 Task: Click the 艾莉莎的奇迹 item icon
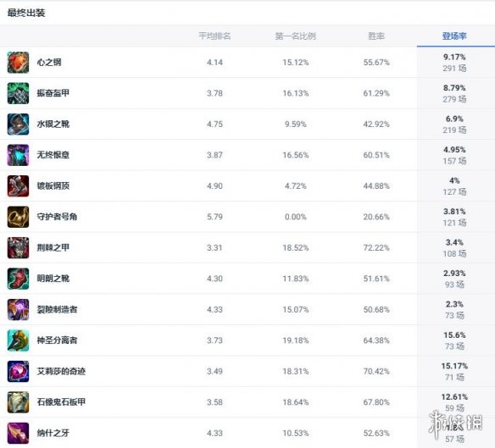pyautogui.click(x=18, y=372)
